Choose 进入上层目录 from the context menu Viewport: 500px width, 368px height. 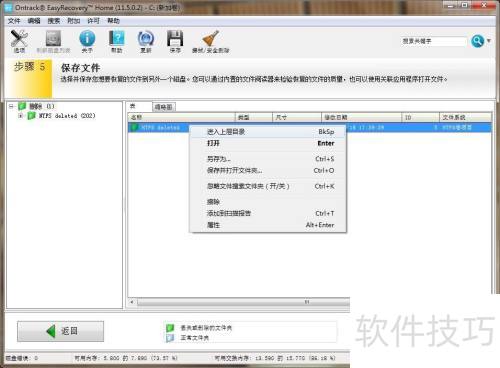[x=268, y=132]
